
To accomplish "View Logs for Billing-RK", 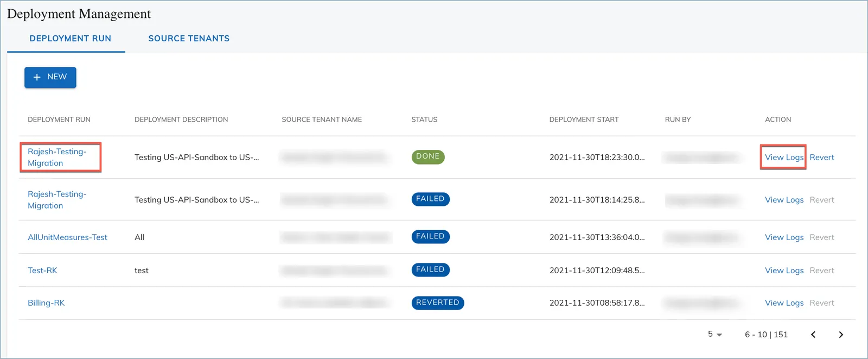I will (784, 303).
